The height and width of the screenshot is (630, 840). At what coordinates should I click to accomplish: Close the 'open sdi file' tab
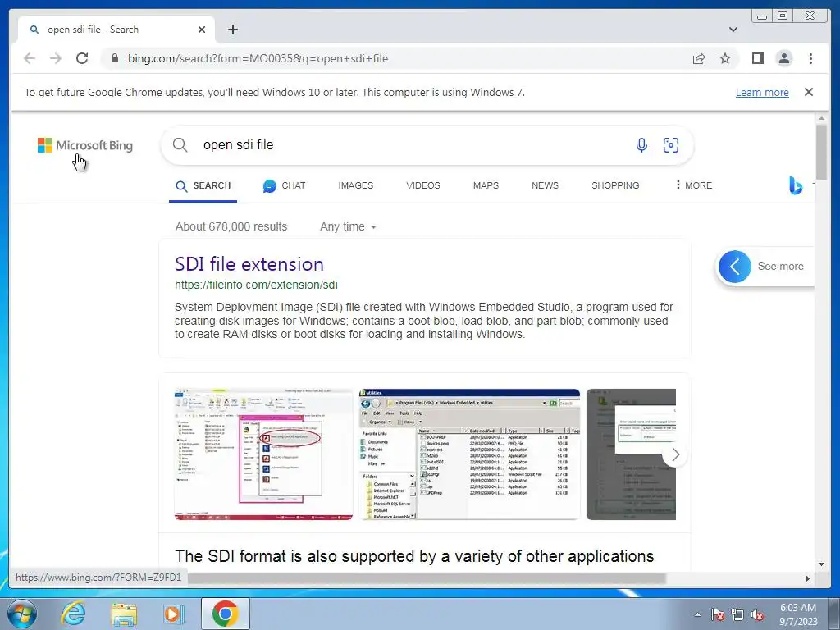(x=202, y=30)
